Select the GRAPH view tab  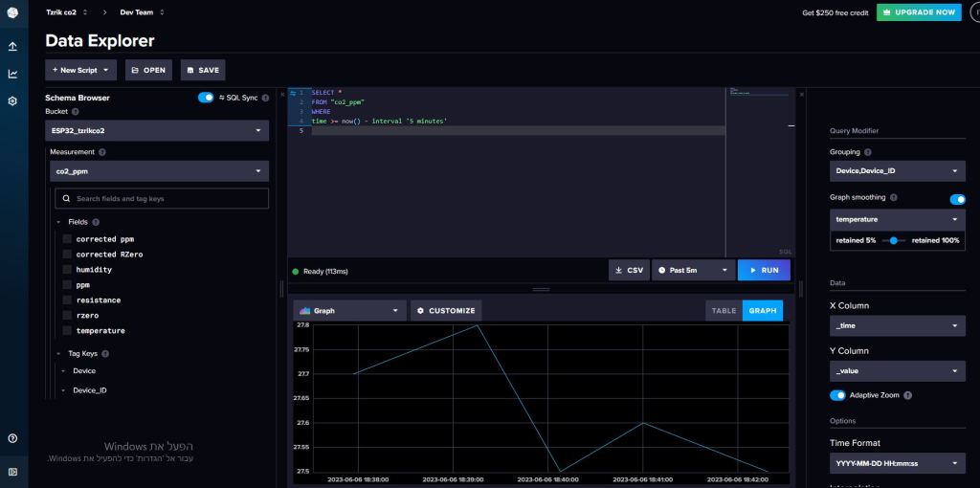[763, 311]
